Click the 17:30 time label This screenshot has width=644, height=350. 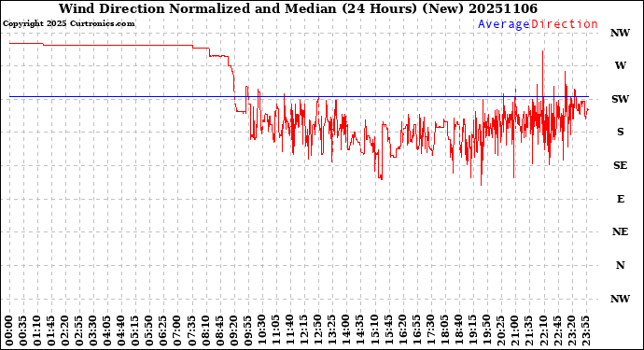pos(430,331)
